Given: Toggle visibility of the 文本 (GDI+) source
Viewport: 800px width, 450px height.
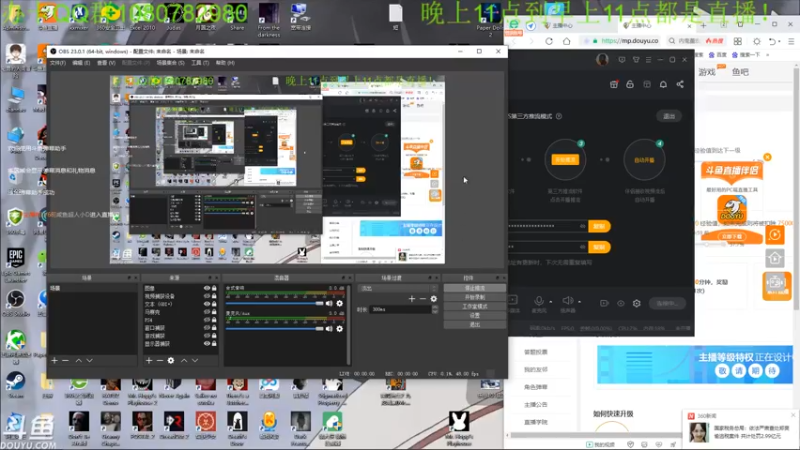Looking at the screenshot, I should click(x=207, y=304).
